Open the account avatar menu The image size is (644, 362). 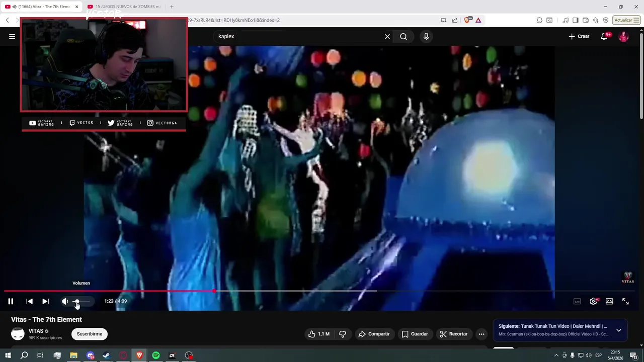click(623, 36)
